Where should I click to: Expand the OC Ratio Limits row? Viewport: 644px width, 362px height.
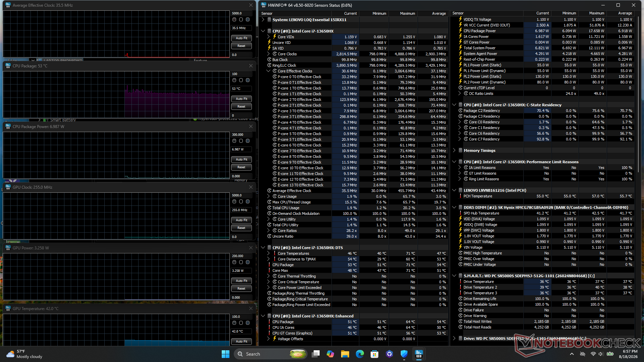460,94
